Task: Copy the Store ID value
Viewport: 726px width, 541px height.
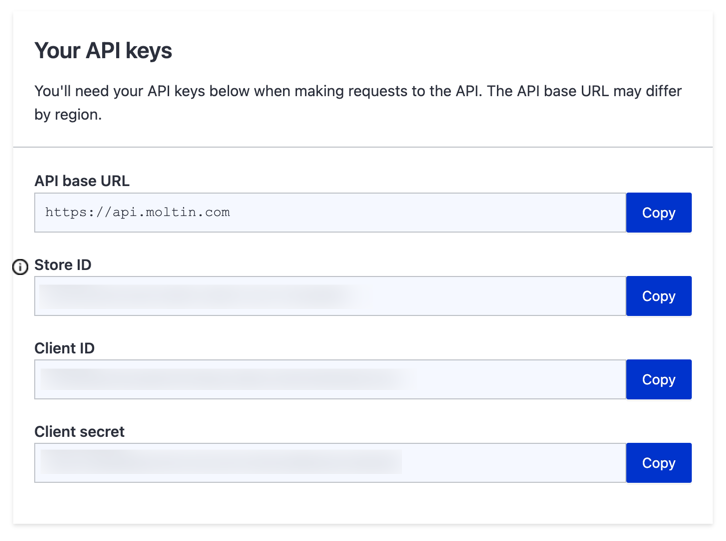Action: click(x=658, y=296)
